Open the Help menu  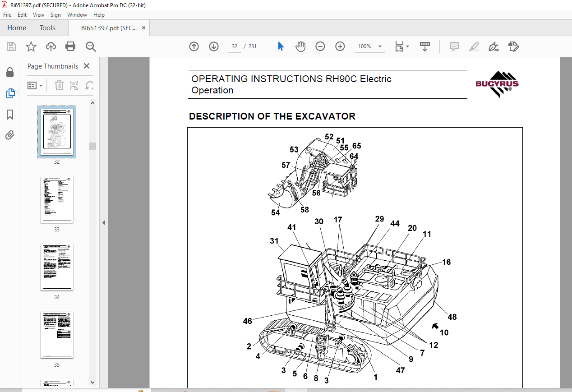[99, 15]
